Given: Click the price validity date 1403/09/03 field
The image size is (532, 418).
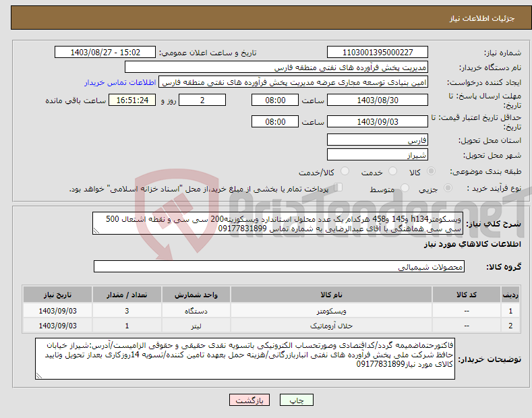Looking at the screenshot, I should tap(378, 121).
